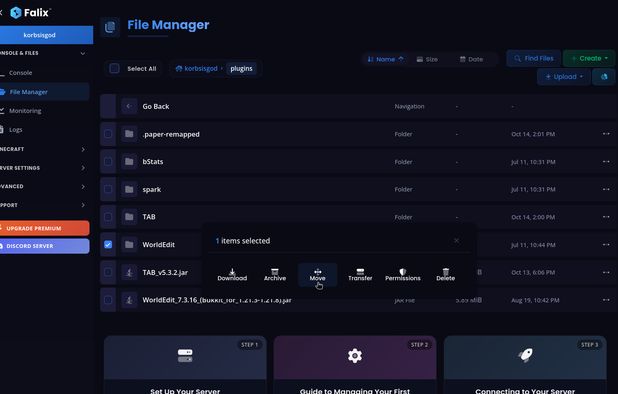Screen dimensions: 618x394
Task: Open more options for WorldEdit folder
Action: tap(606, 245)
